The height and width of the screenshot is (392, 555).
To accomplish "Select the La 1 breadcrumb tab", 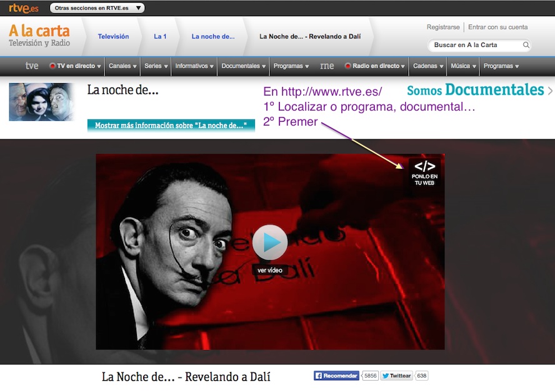I will click(160, 36).
